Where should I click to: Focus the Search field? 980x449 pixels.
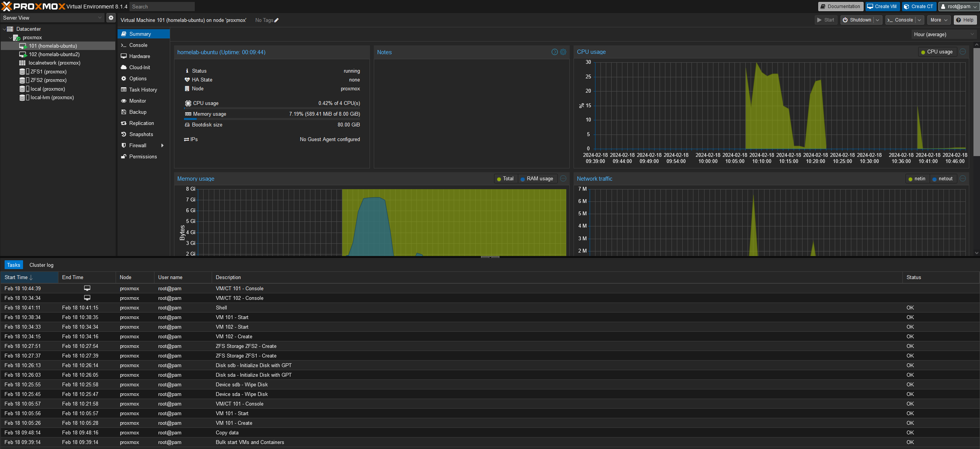click(x=162, y=7)
